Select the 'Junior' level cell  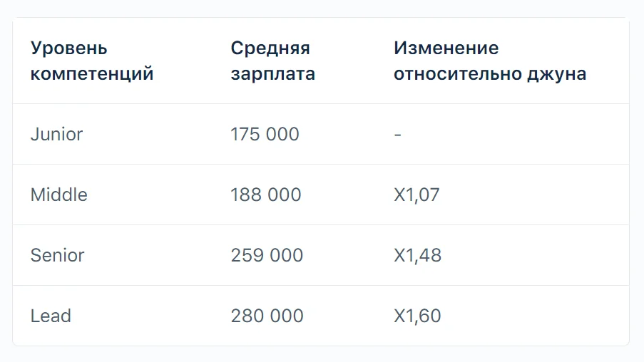tap(56, 134)
